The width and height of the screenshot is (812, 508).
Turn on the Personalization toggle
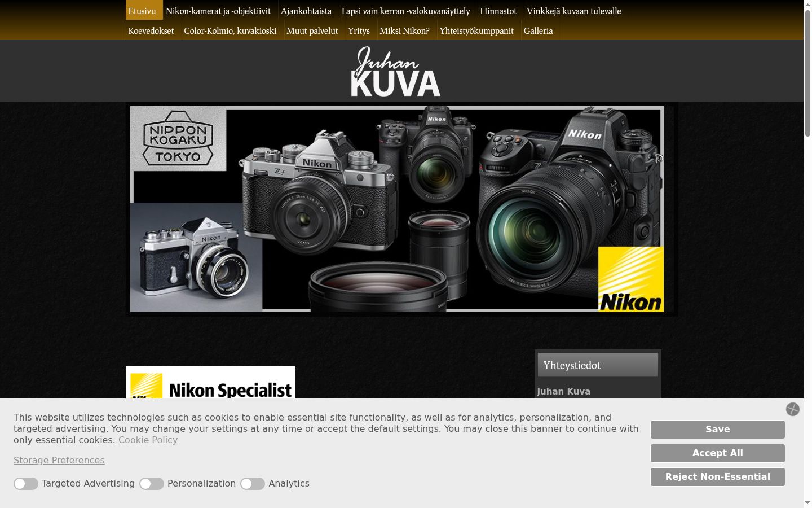coord(152,484)
